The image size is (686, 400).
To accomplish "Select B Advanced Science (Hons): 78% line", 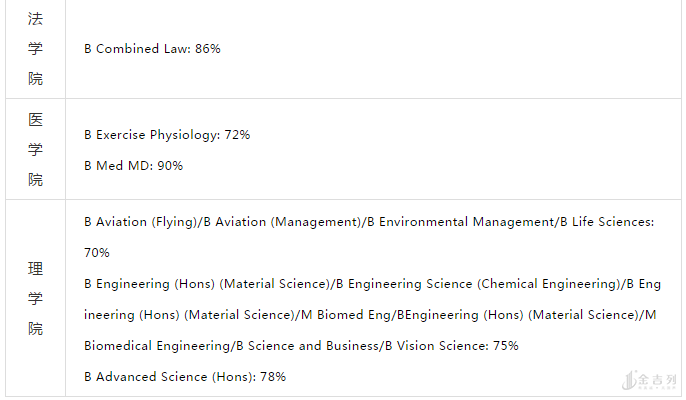I will (185, 376).
